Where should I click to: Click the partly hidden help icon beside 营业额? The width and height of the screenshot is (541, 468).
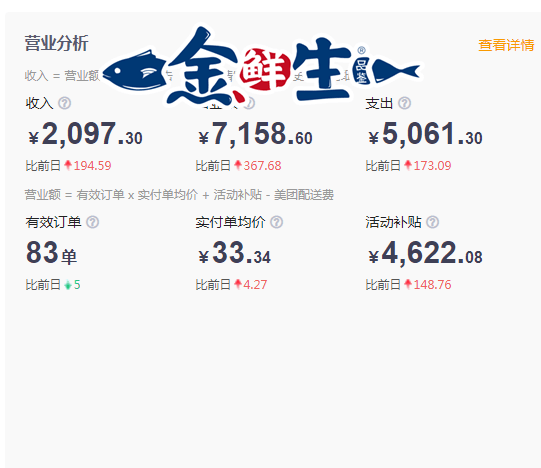tap(250, 103)
